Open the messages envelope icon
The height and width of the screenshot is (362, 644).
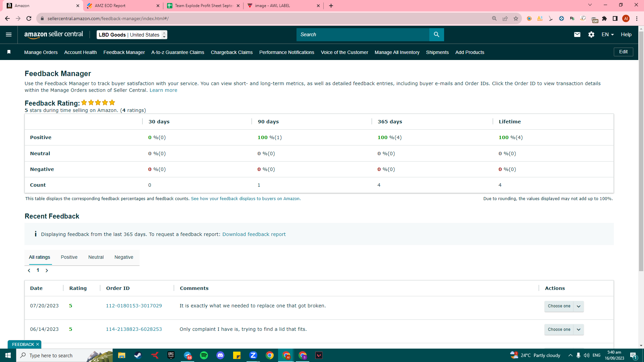(577, 35)
